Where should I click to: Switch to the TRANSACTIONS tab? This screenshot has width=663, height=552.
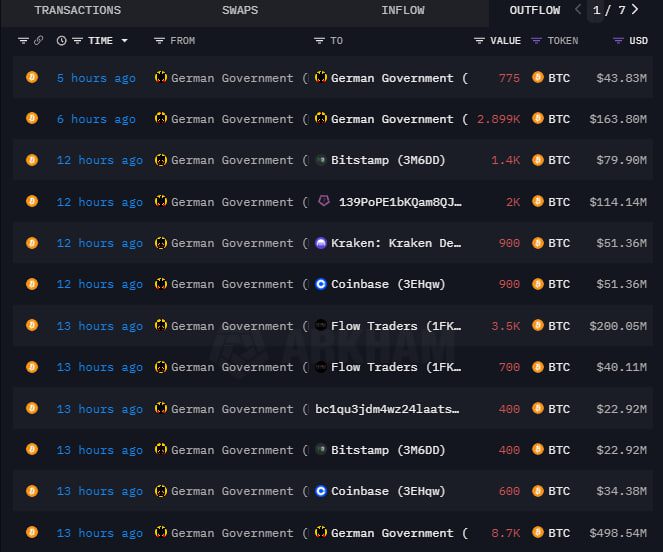tap(78, 10)
